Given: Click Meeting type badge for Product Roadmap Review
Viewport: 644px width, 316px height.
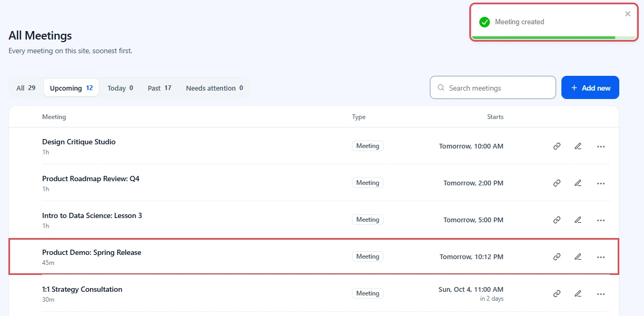Looking at the screenshot, I should coord(368,183).
